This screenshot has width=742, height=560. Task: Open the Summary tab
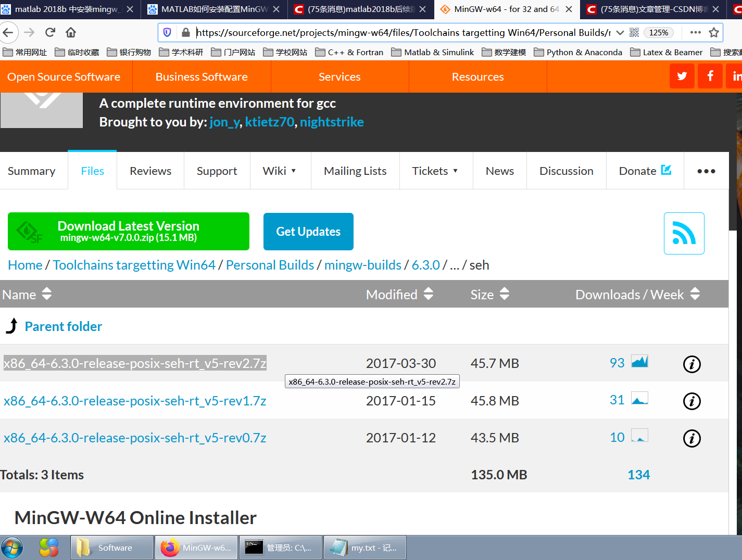(x=32, y=171)
